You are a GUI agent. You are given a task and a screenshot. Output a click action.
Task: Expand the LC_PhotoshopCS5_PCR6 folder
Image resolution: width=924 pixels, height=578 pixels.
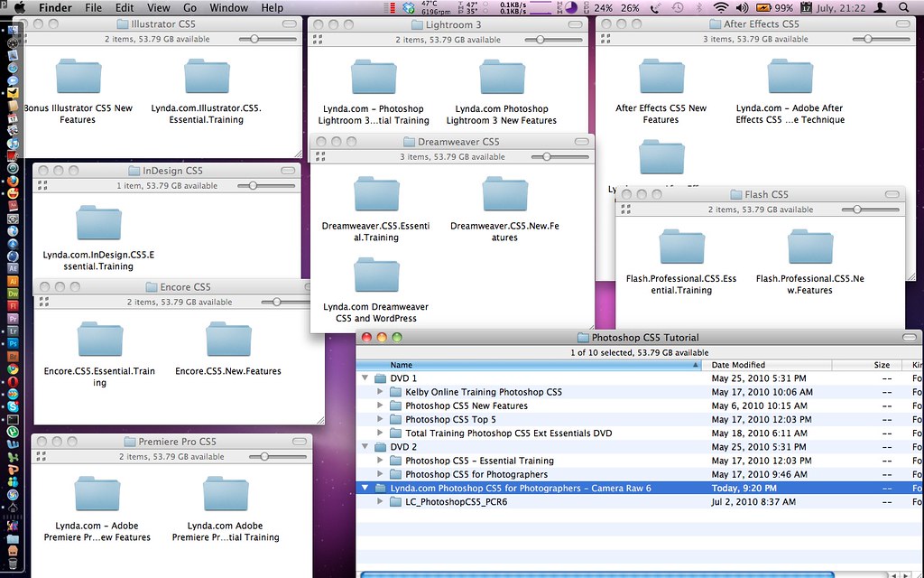click(x=380, y=502)
